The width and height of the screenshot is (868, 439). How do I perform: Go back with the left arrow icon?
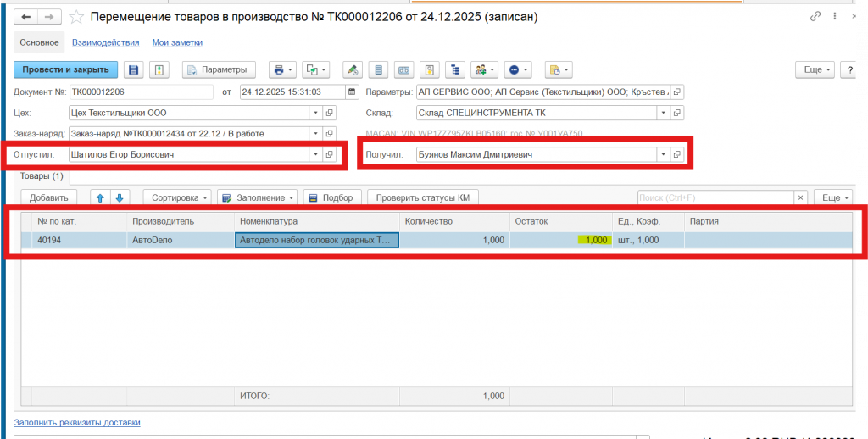(x=28, y=17)
